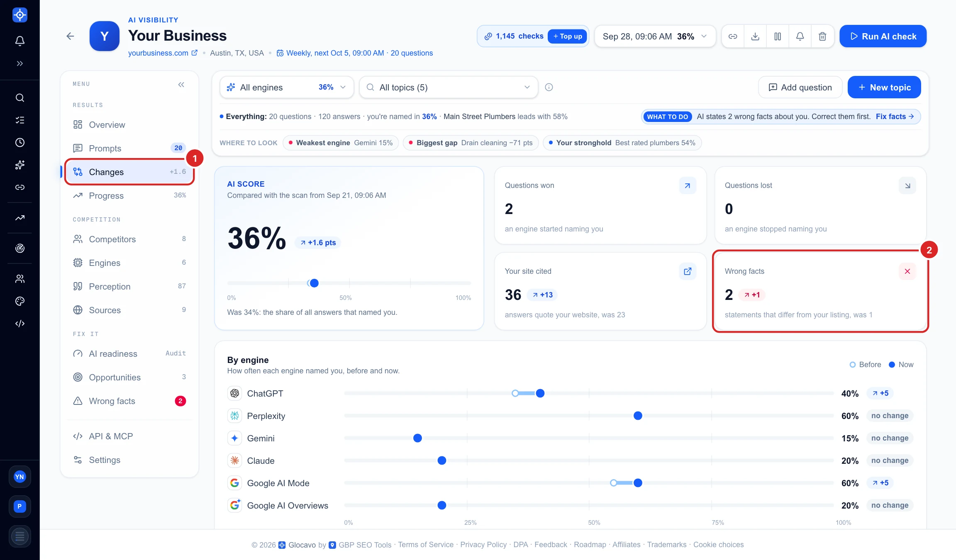956x560 pixels.
Task: Open the palette icon in left rail
Action: tap(20, 301)
